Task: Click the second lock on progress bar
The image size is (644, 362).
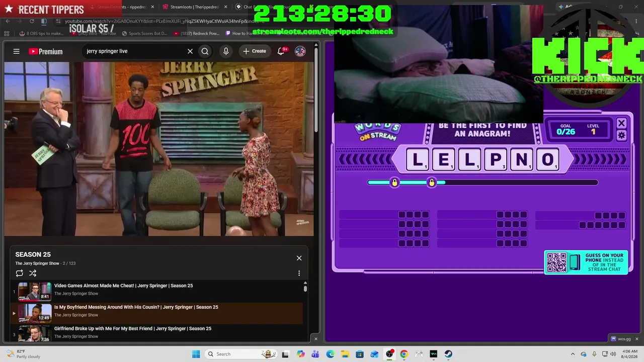Action: [x=432, y=182]
